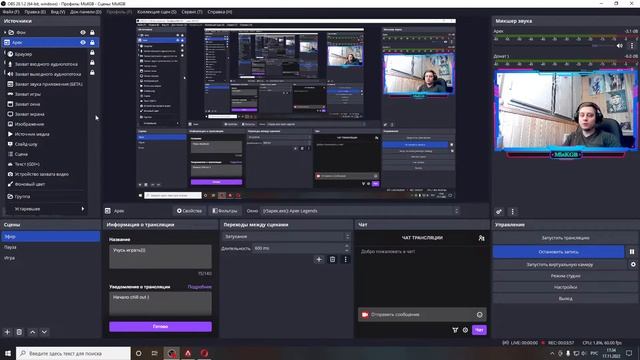Open audio mixer three-dot menu
The height and width of the screenshot is (360, 640).
(513, 211)
